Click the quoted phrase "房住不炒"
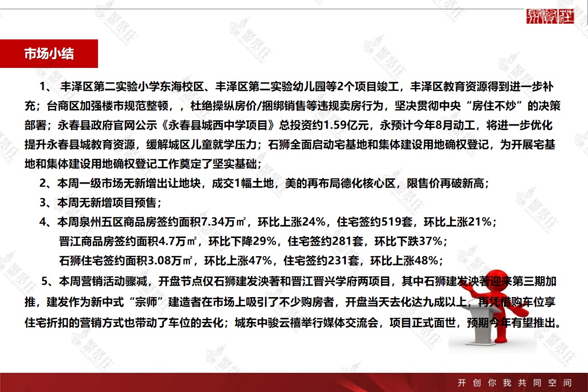The height and width of the screenshot is (392, 588). tap(494, 106)
